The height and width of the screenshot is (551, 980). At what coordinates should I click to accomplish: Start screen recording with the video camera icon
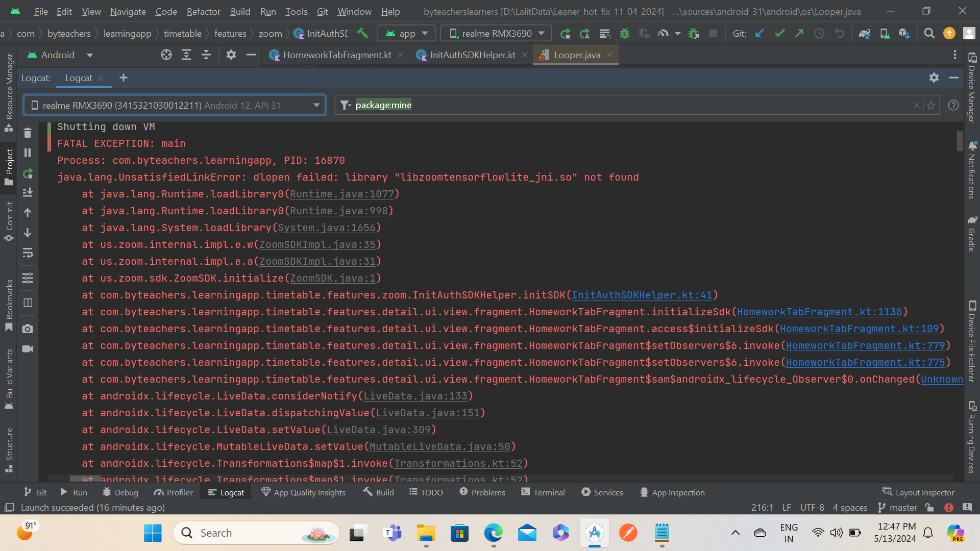[x=28, y=349]
